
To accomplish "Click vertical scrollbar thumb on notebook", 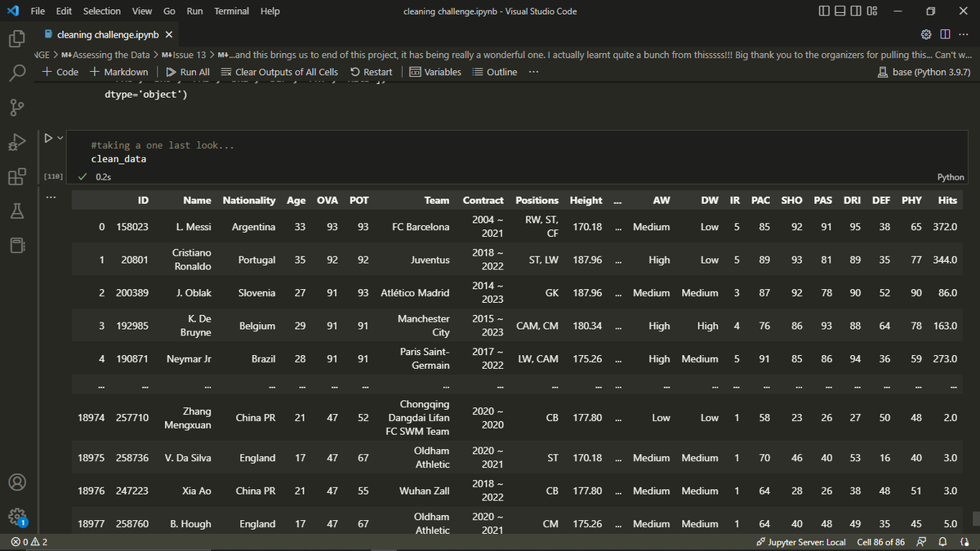I will click(x=975, y=520).
